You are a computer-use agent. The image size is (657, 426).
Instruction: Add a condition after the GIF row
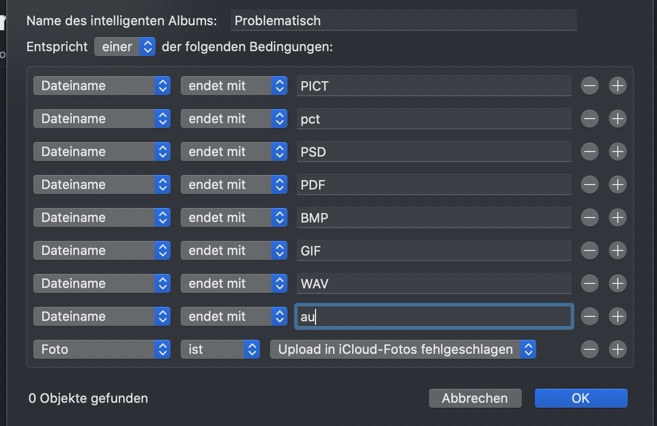618,251
